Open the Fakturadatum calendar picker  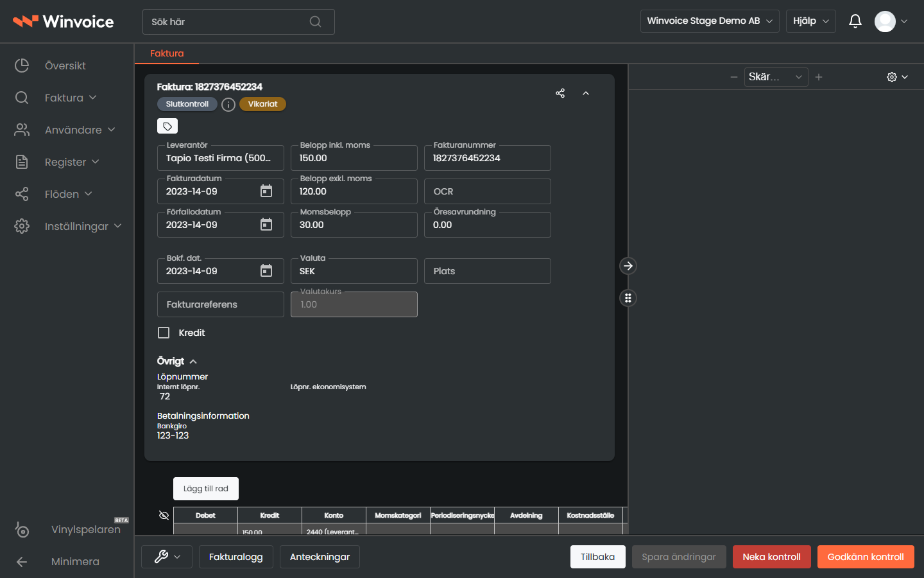(266, 191)
